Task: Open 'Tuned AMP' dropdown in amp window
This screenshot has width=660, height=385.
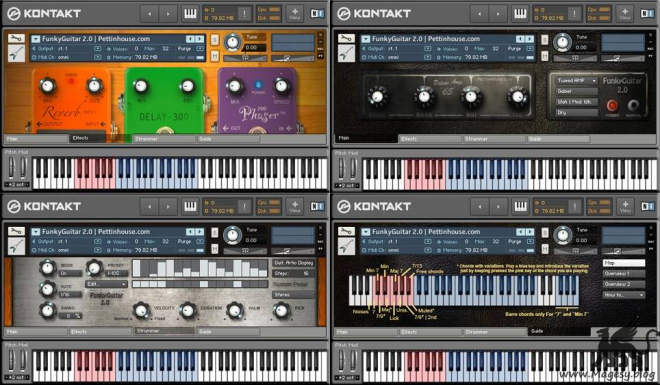Action: point(577,80)
